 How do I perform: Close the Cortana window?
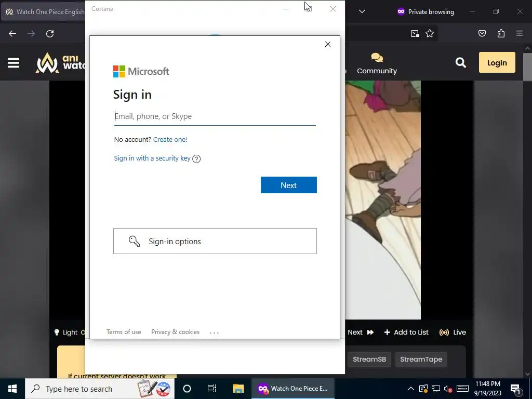click(333, 9)
